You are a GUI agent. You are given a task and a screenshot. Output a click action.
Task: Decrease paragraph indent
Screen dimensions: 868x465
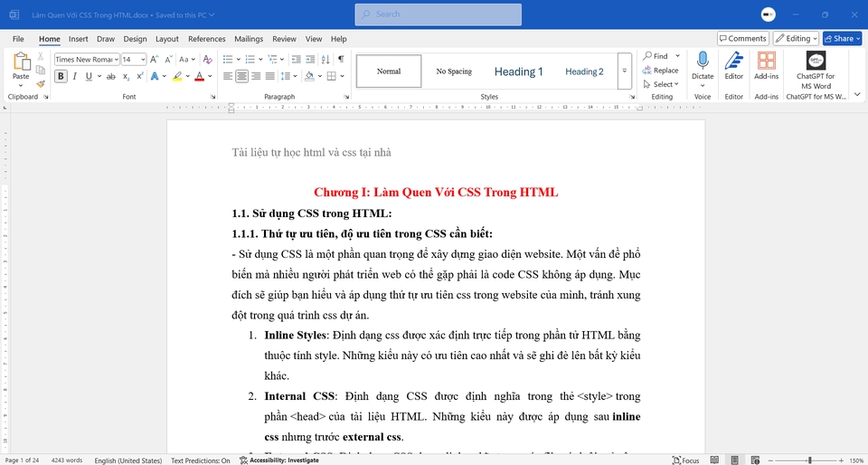[x=297, y=59]
